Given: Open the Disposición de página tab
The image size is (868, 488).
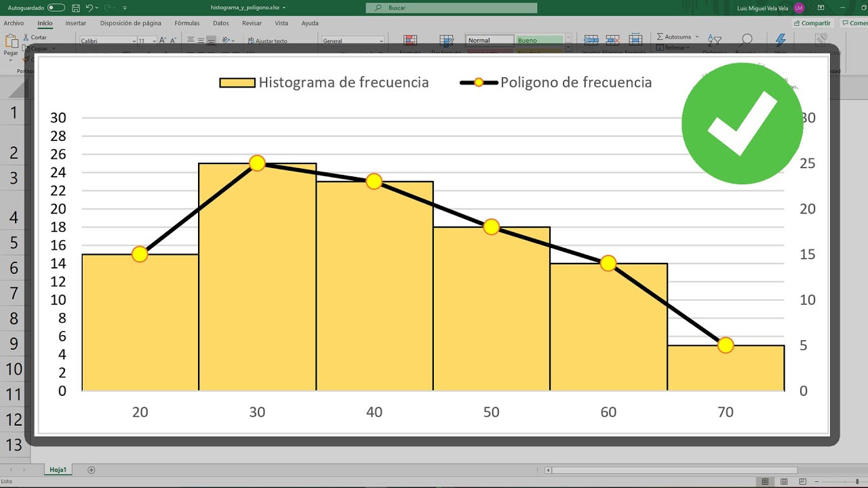Looking at the screenshot, I should (x=131, y=23).
